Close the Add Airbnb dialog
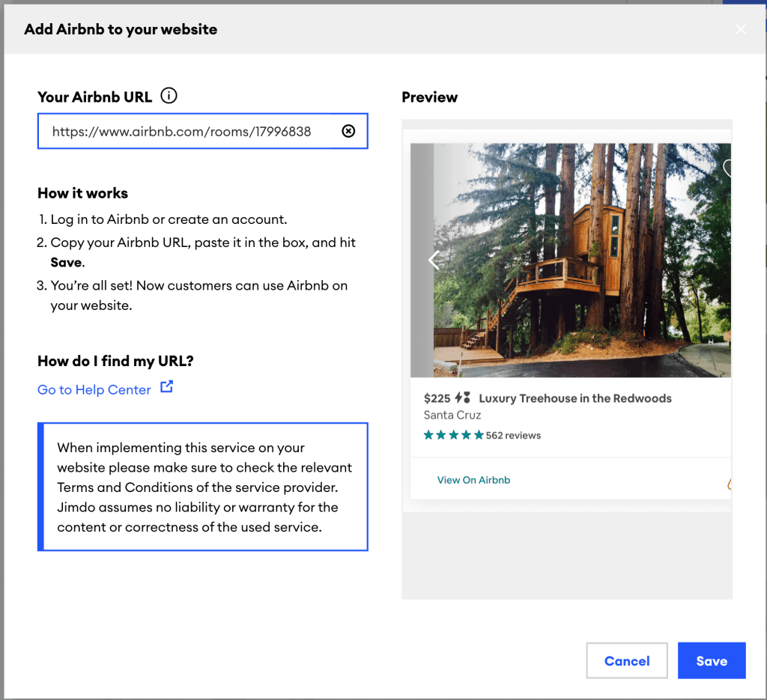The width and height of the screenshot is (767, 700). [741, 29]
